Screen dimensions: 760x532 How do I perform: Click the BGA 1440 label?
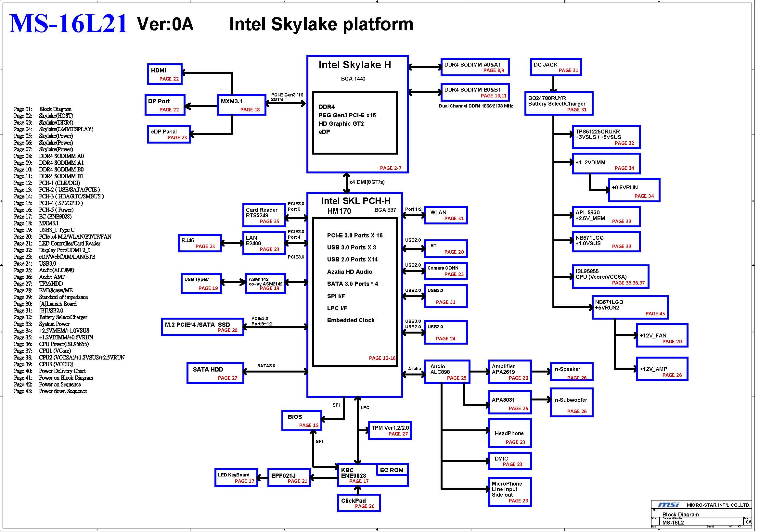353,79
